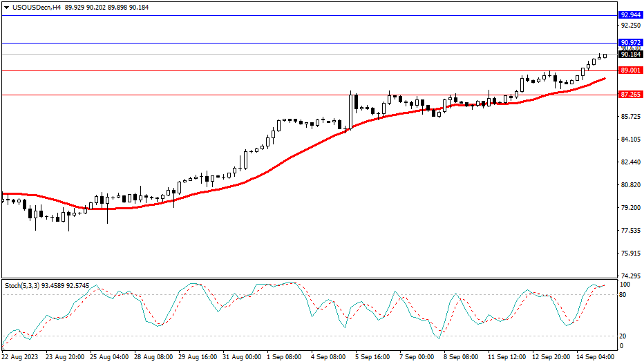
Task: Select the red horizontal line at 87.265
Action: [x=207, y=95]
